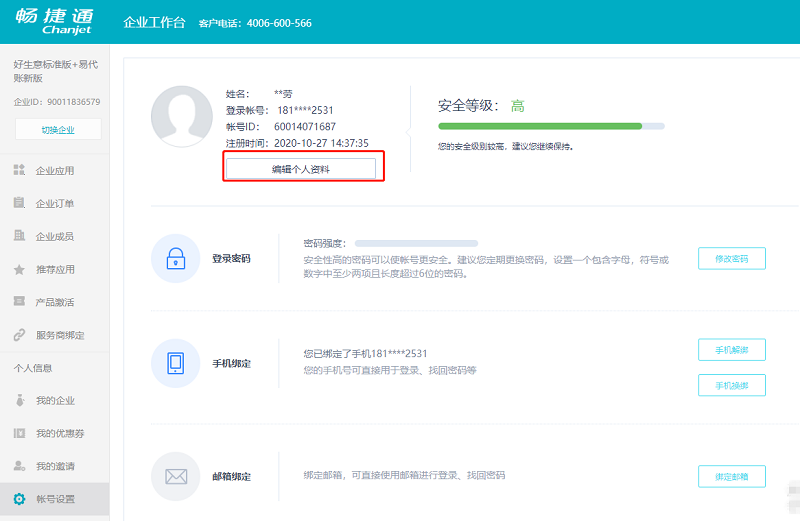Click the 产品激活 icon
Viewport: 800px width, 521px height.
[19, 301]
